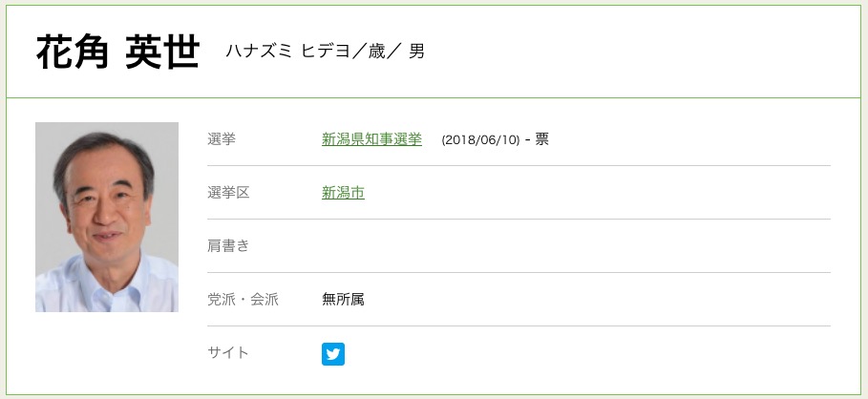Viewport: 868px width, 399px height.
Task: Open the candidate's Twitter profile icon
Action: point(332,354)
